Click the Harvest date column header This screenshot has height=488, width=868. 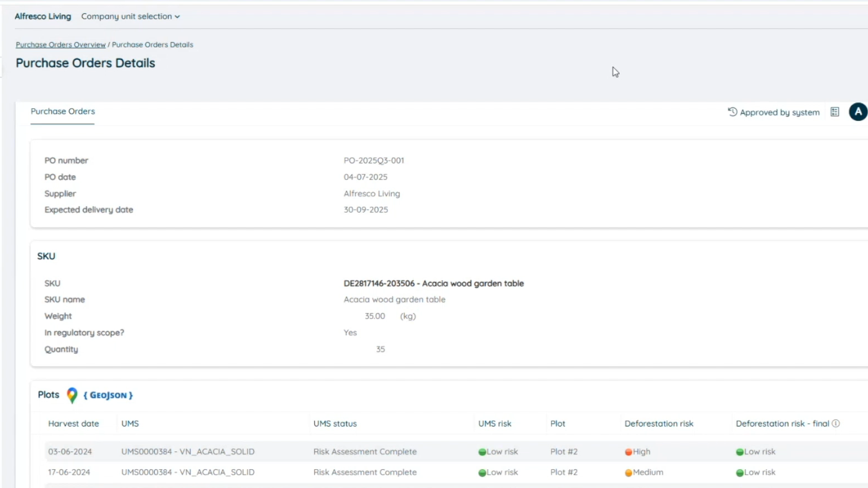73,424
